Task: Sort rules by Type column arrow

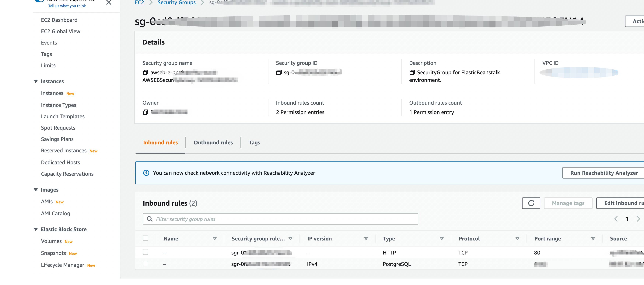Action: (442, 239)
